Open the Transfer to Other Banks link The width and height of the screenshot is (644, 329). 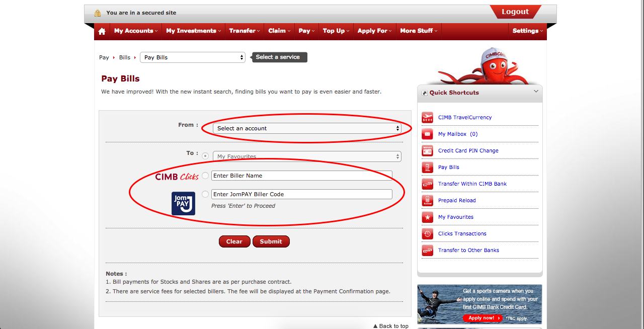pos(469,250)
